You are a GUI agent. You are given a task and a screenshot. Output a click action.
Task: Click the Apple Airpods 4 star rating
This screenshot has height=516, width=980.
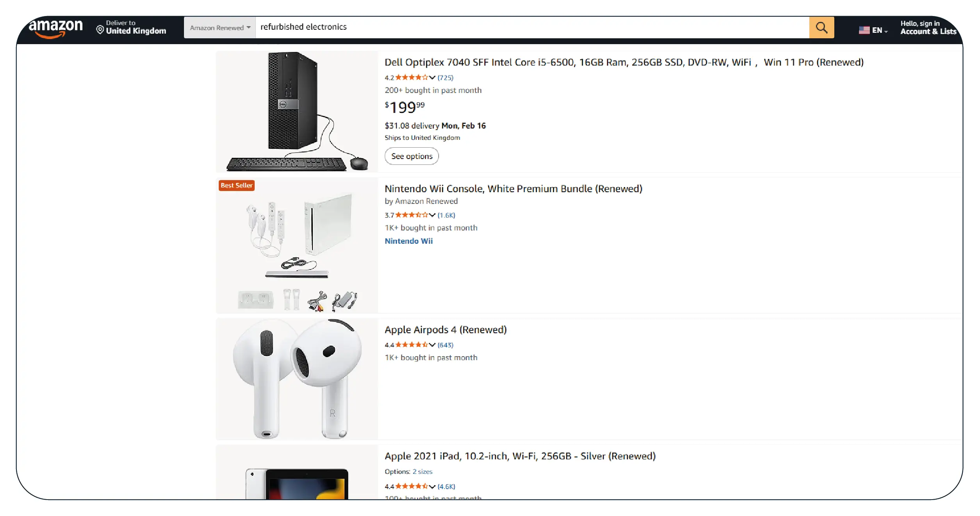click(411, 345)
